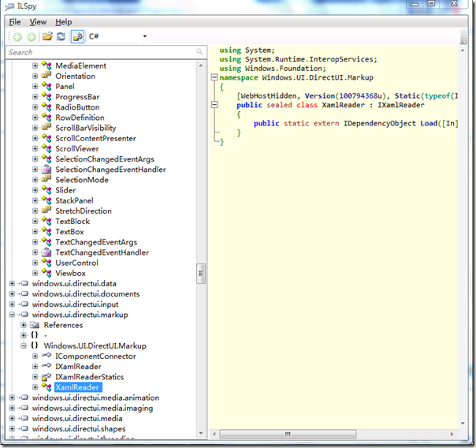Click the IComponentConnector interface icon

46,356
